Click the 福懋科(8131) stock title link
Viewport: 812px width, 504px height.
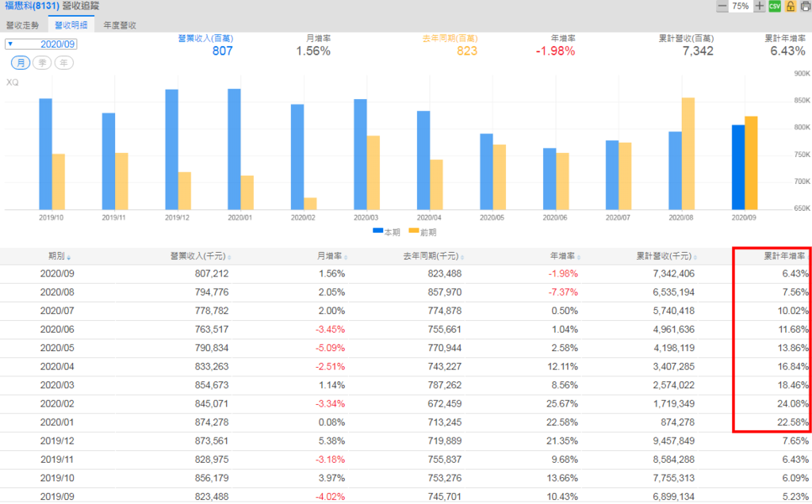point(32,6)
